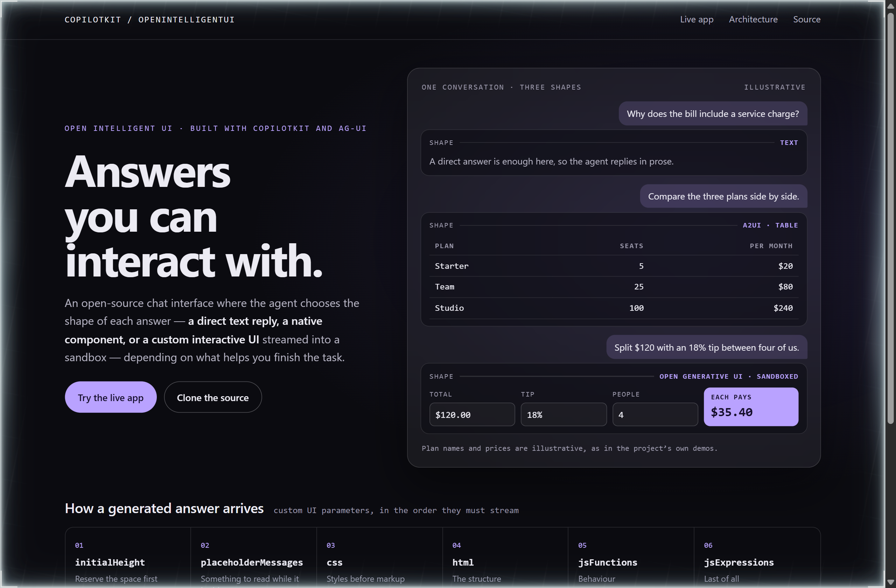
Task: Click the 'Plan names and prices are illustrative' footnote
Action: [569, 448]
